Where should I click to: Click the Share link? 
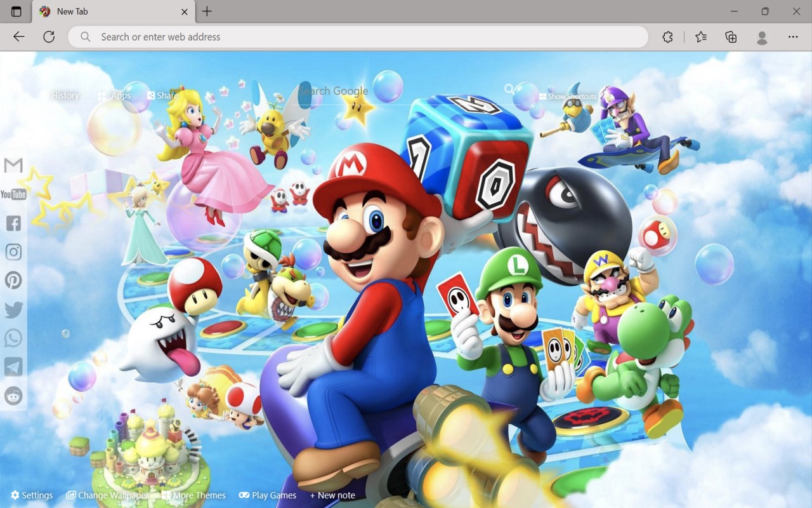click(162, 95)
